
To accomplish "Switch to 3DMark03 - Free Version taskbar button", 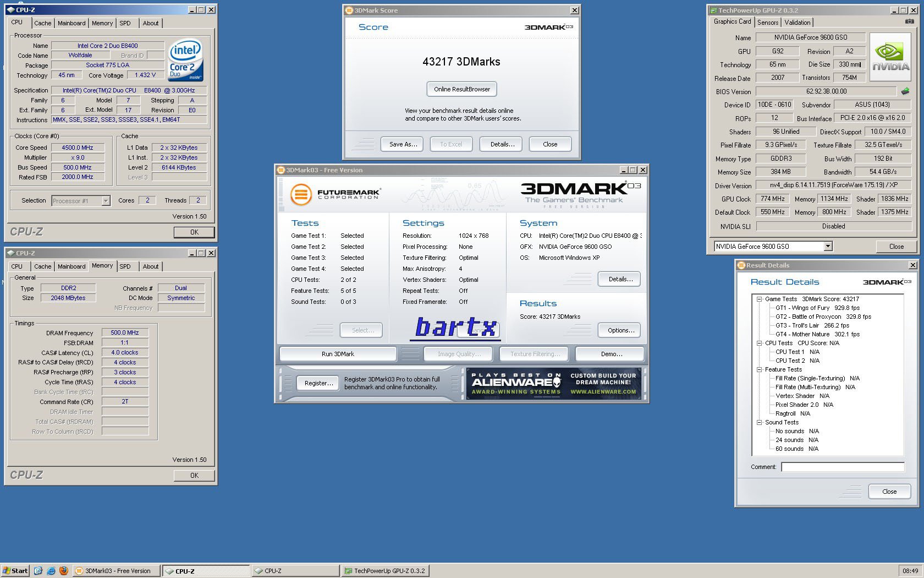I will click(x=117, y=571).
